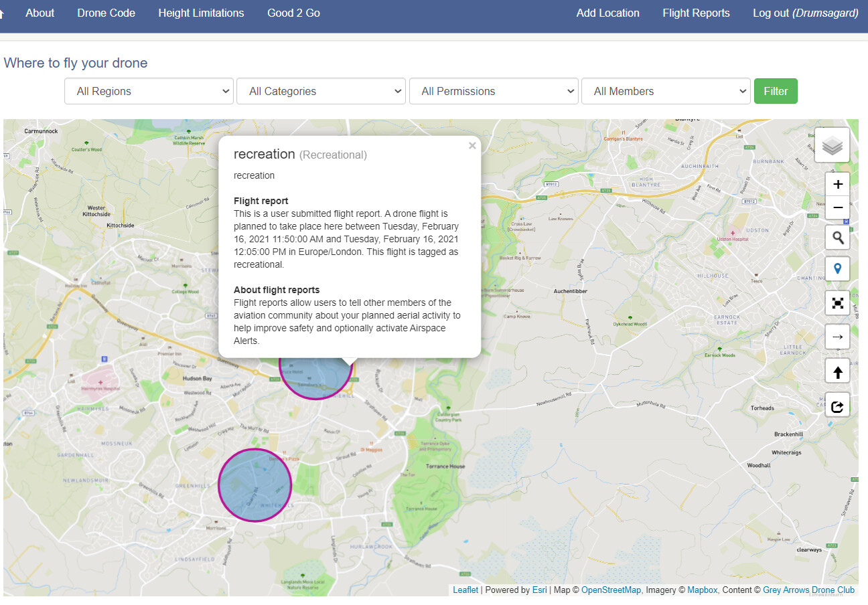Viewport: 868px width, 605px height.
Task: Visit the Mapbox attribution link
Action: 702,590
